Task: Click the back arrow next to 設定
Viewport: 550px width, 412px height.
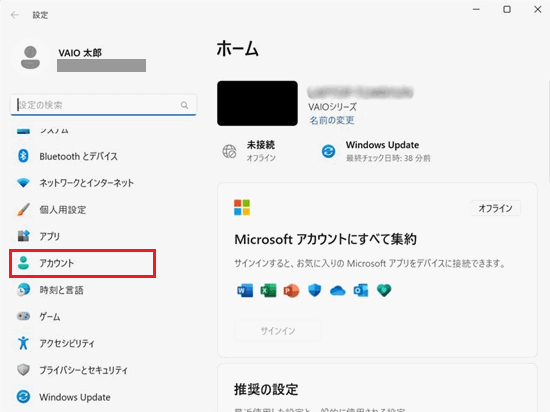Action: coord(15,15)
